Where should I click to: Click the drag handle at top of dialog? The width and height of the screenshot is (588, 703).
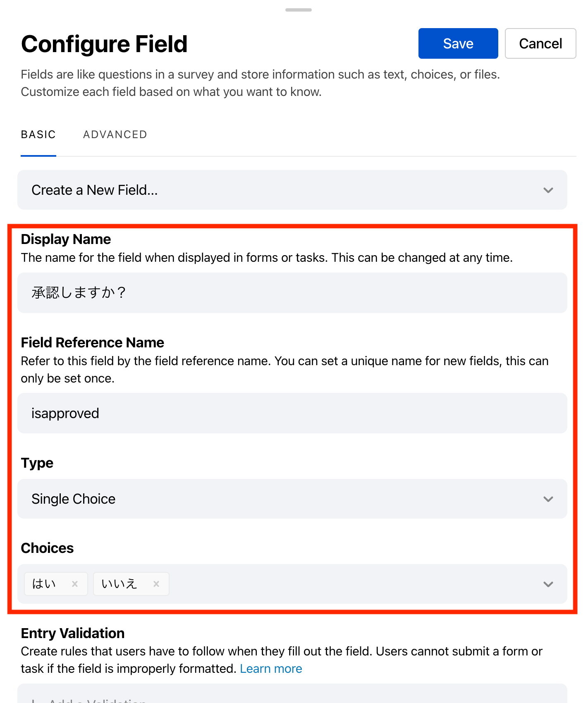(298, 9)
